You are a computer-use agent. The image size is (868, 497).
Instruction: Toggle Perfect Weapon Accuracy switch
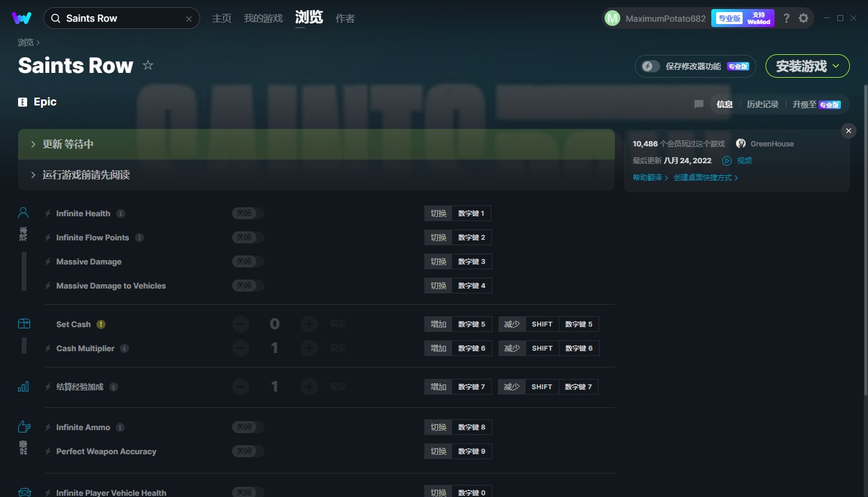(x=248, y=451)
